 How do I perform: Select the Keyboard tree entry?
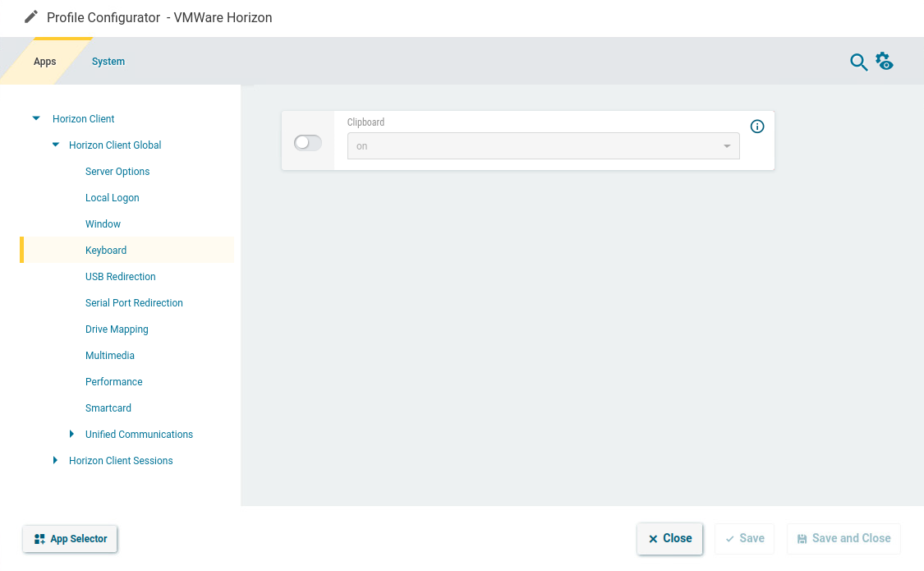tap(127, 250)
